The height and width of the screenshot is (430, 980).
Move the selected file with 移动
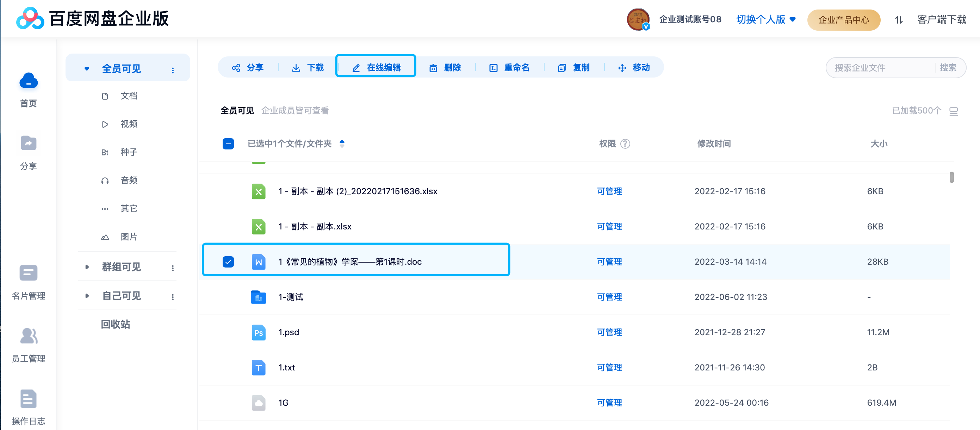click(x=634, y=68)
